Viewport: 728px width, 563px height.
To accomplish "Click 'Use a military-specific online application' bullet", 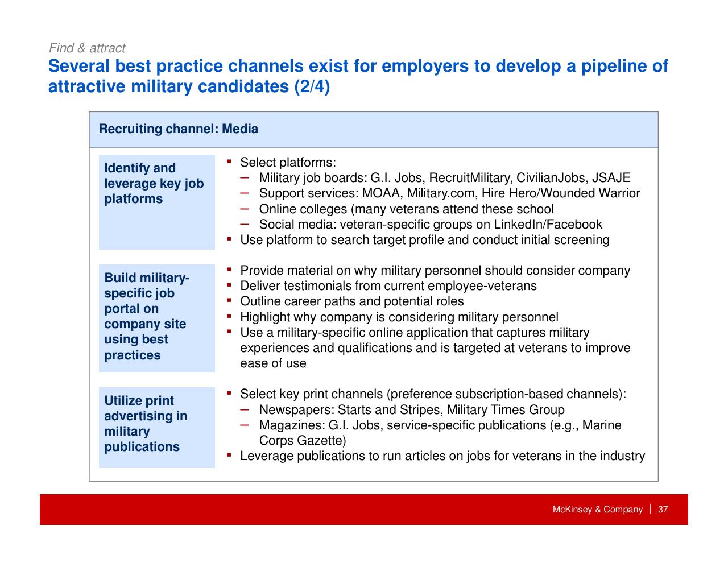I will [435, 348].
